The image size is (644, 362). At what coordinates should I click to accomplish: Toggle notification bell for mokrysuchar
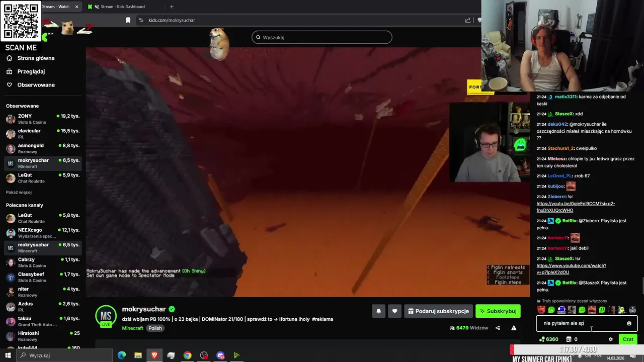tap(379, 311)
